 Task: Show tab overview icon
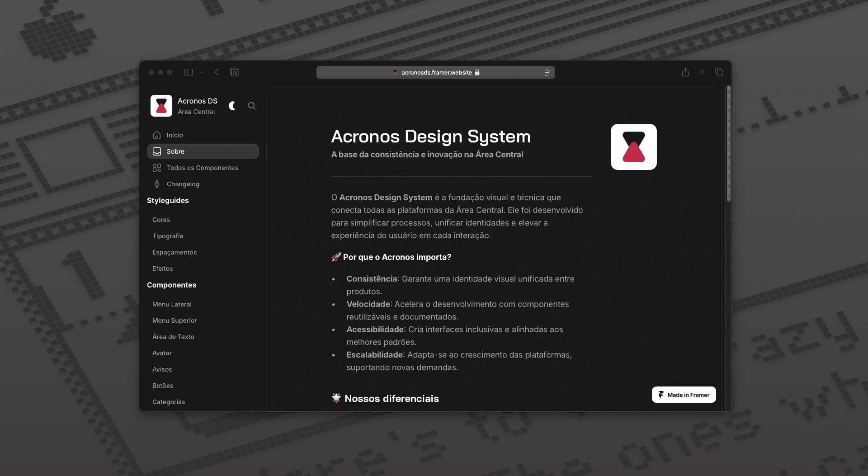[719, 72]
